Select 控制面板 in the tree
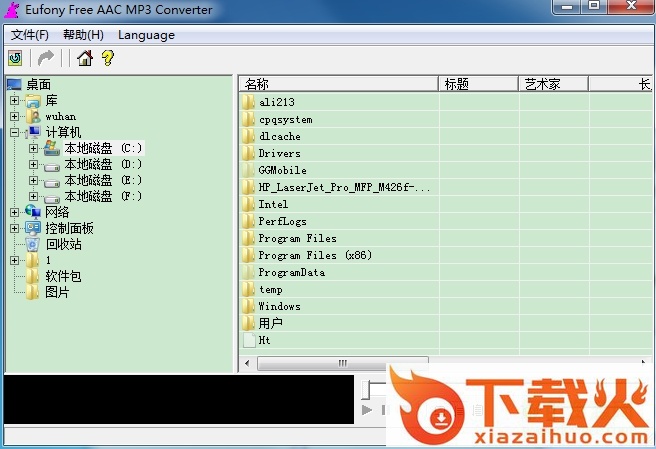 [69, 228]
